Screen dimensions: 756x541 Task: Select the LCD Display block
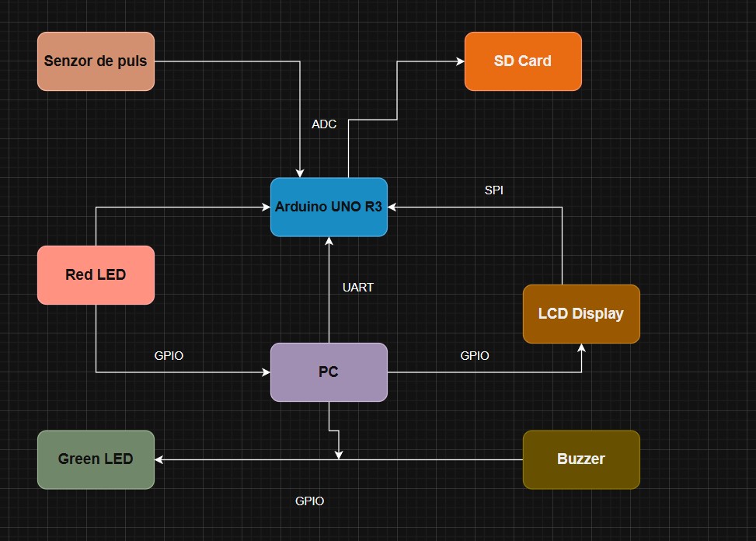[580, 314]
